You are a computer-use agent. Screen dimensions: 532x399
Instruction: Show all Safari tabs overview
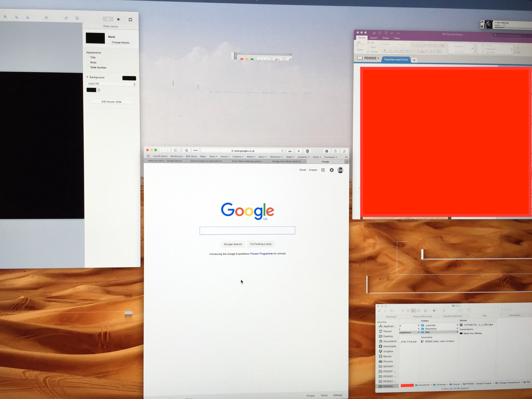[344, 151]
